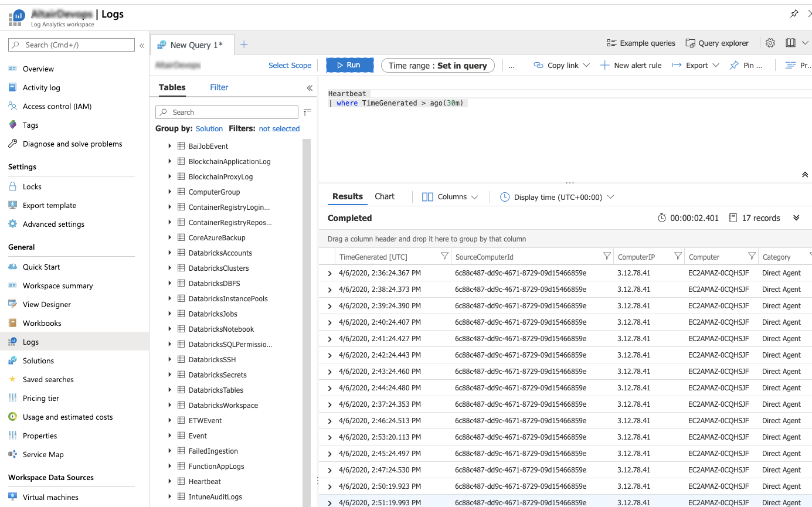Open Advanced settings
The image size is (812, 507).
(x=53, y=224)
